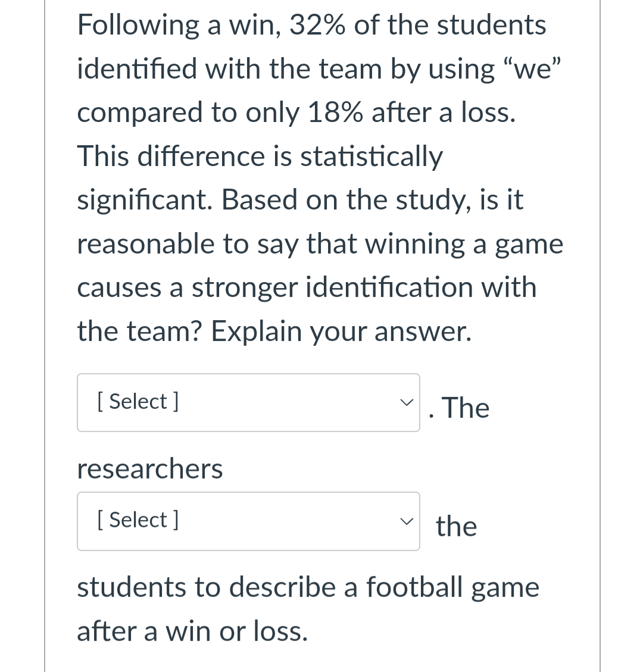Open the second [Select] dropdown below "researchers"
The height and width of the screenshot is (672, 643).
248,521
